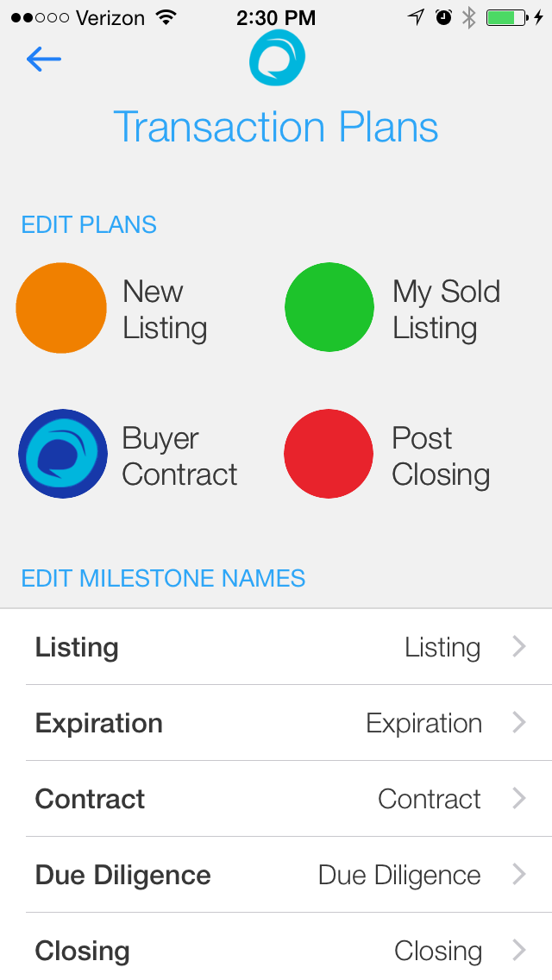This screenshot has height=980, width=552.
Task: Open the New Listing plan label
Action: 165,310
